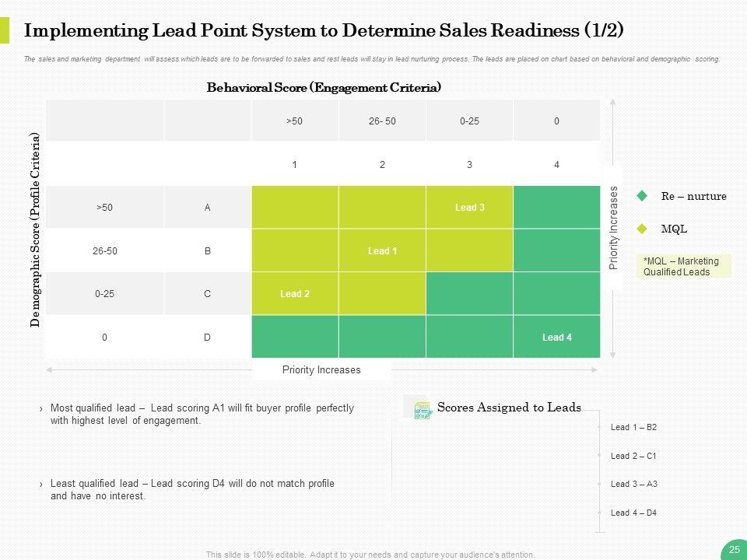
Task: Click the chevron bullet before 'Most qualified lead'
Action: point(40,408)
